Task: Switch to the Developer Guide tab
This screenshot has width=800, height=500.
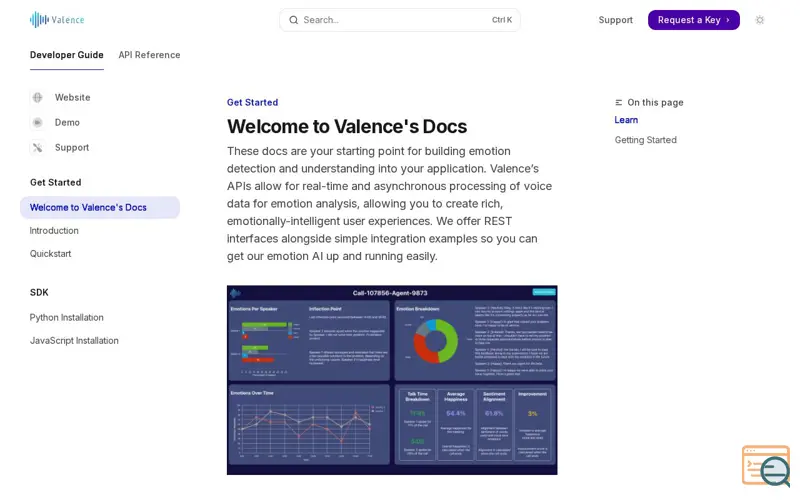Action: click(x=67, y=55)
